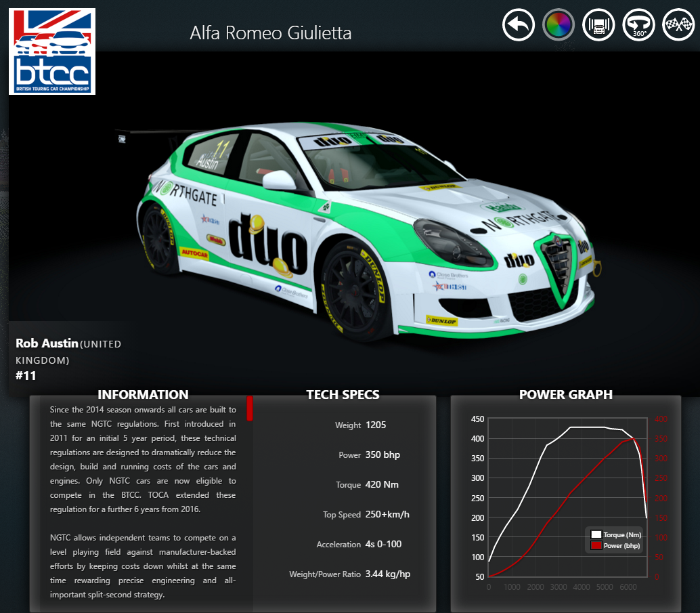Click the paragraph starting "NGTC allows independent teams"
Screen dimensions: 700x613
click(x=143, y=566)
